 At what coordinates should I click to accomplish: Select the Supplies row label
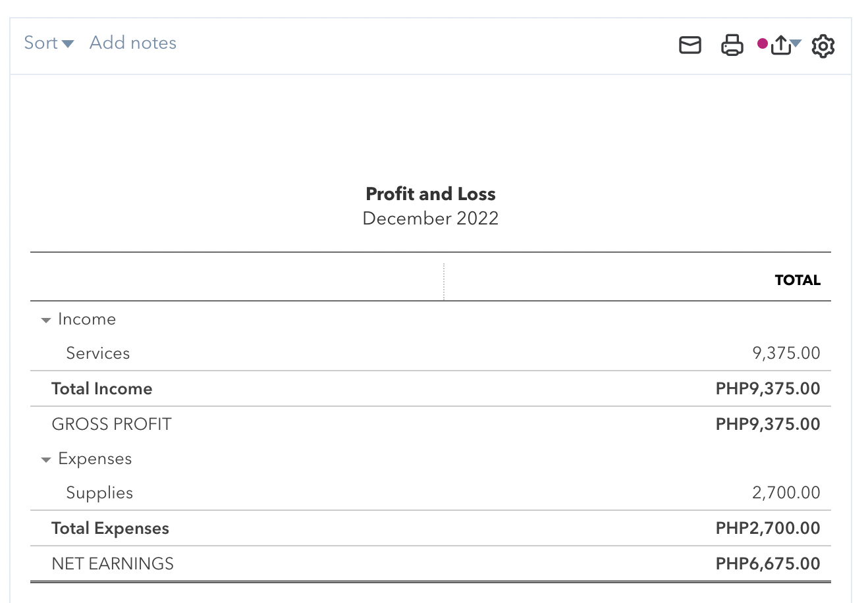point(99,493)
